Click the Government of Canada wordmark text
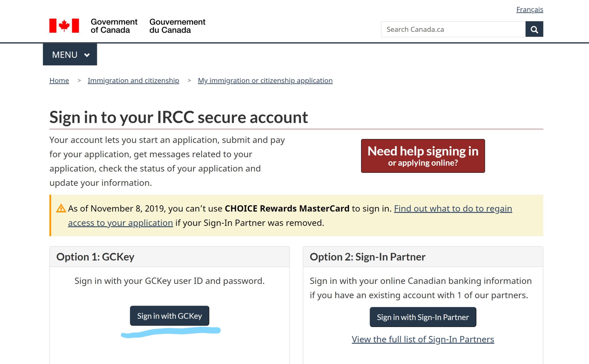The width and height of the screenshot is (589, 364). (x=114, y=26)
